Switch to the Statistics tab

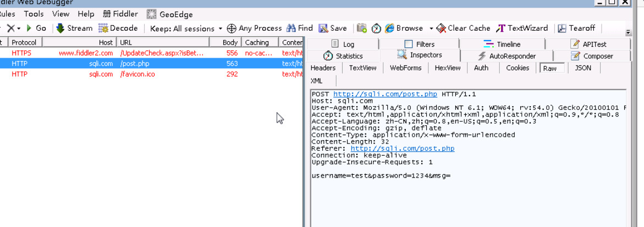343,56
